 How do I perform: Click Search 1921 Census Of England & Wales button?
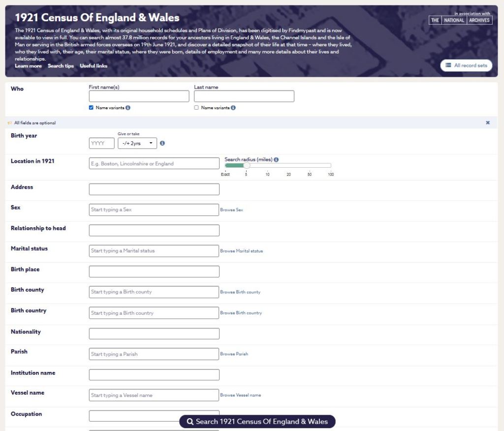tap(257, 422)
